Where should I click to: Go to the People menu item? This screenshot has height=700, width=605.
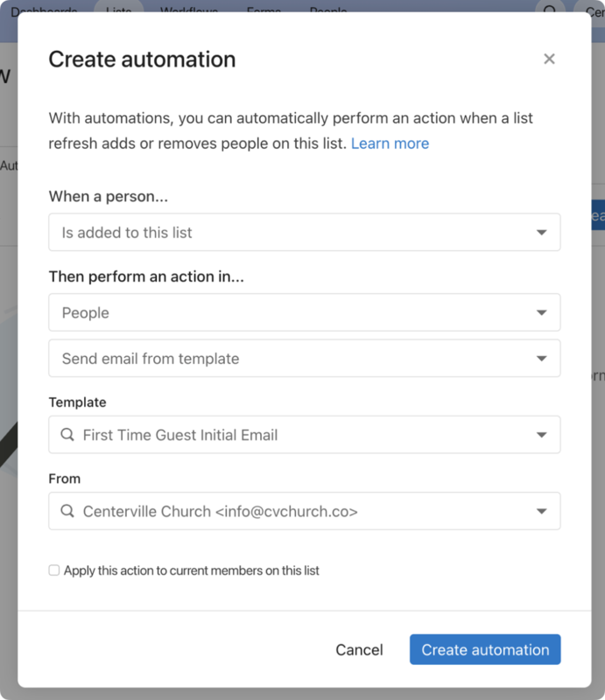point(327,11)
